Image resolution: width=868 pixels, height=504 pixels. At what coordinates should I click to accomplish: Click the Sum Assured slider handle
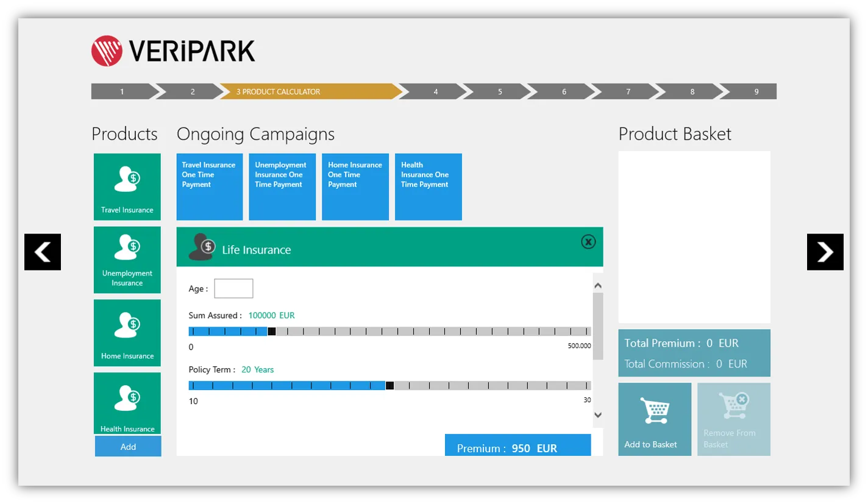tap(272, 332)
